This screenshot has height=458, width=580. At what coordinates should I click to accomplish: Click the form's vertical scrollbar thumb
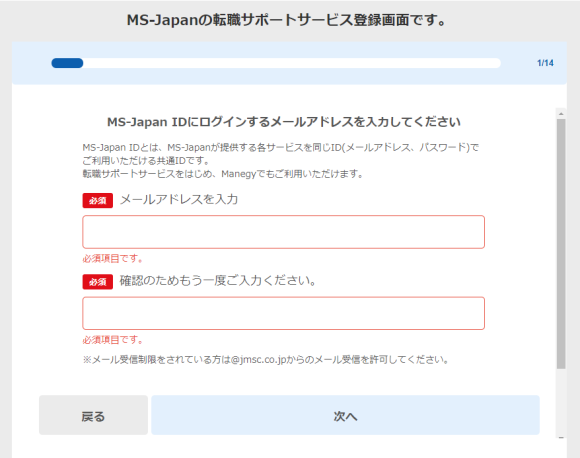click(561, 244)
